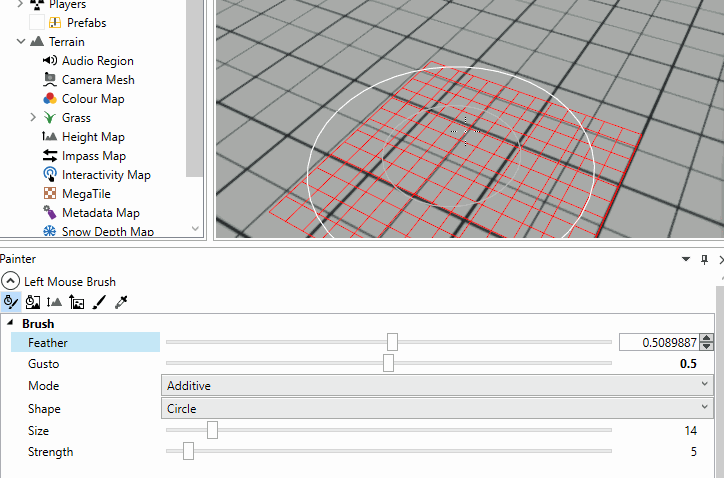
Task: Click the Feather property label
Action: click(x=48, y=342)
